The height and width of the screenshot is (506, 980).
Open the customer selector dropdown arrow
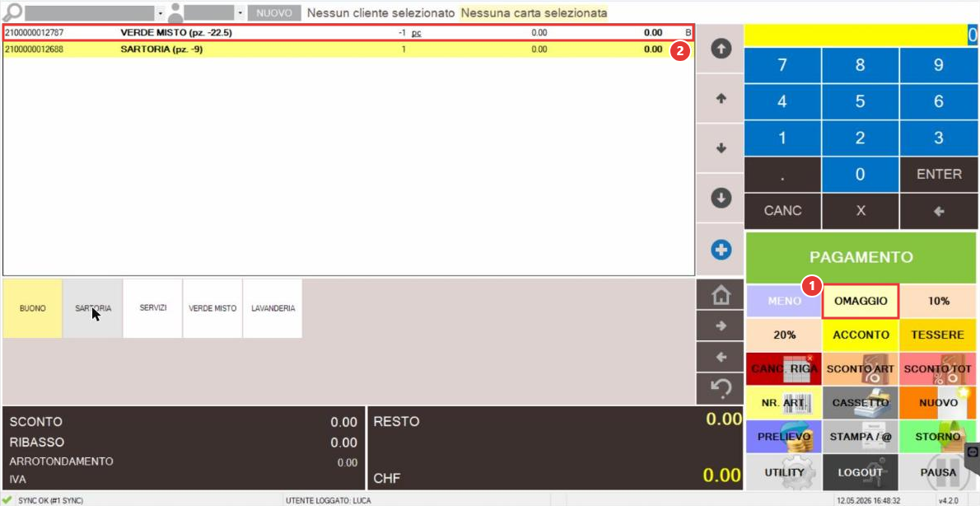click(x=240, y=13)
